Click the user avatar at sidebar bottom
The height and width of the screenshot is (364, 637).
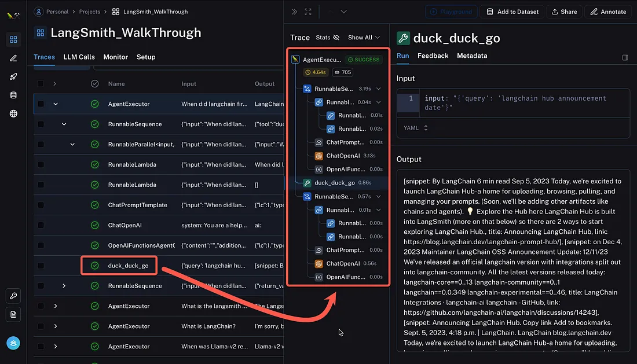[13, 343]
